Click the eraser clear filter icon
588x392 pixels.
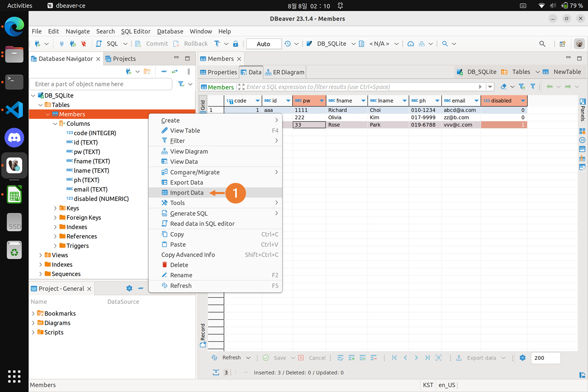[503, 87]
